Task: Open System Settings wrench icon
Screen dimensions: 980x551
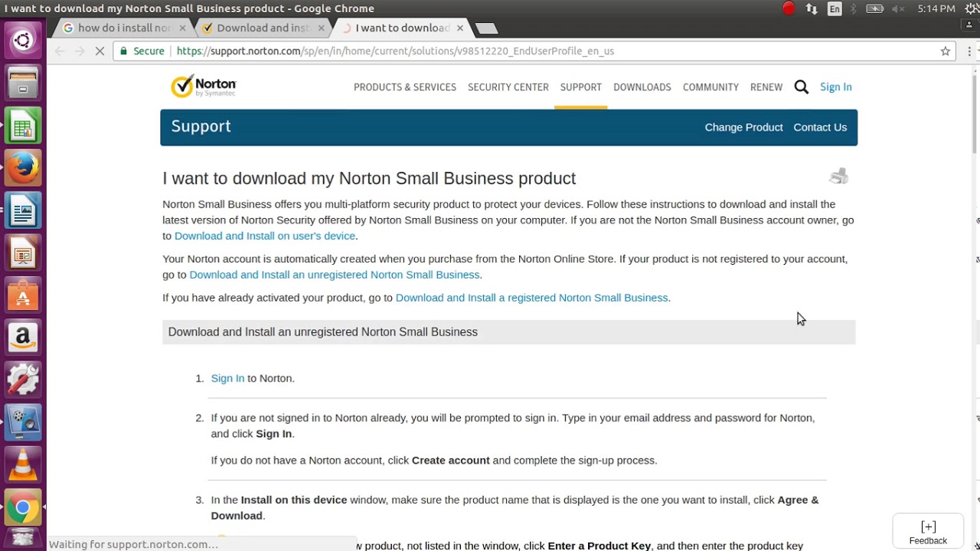Action: point(23,380)
